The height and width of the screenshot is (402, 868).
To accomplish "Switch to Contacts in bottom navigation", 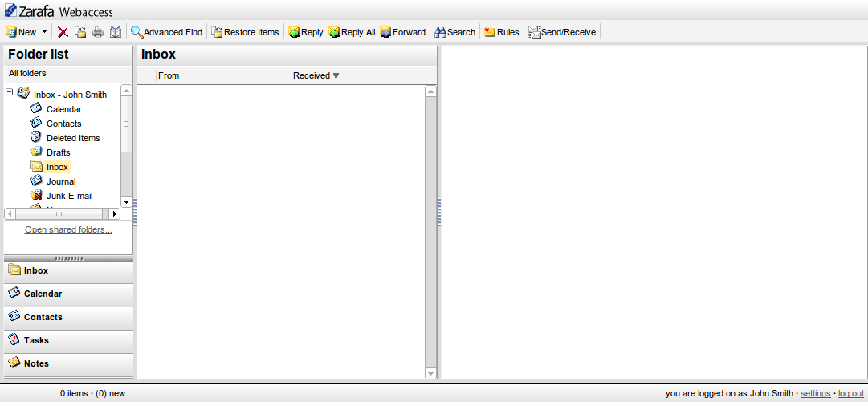I will pos(68,317).
